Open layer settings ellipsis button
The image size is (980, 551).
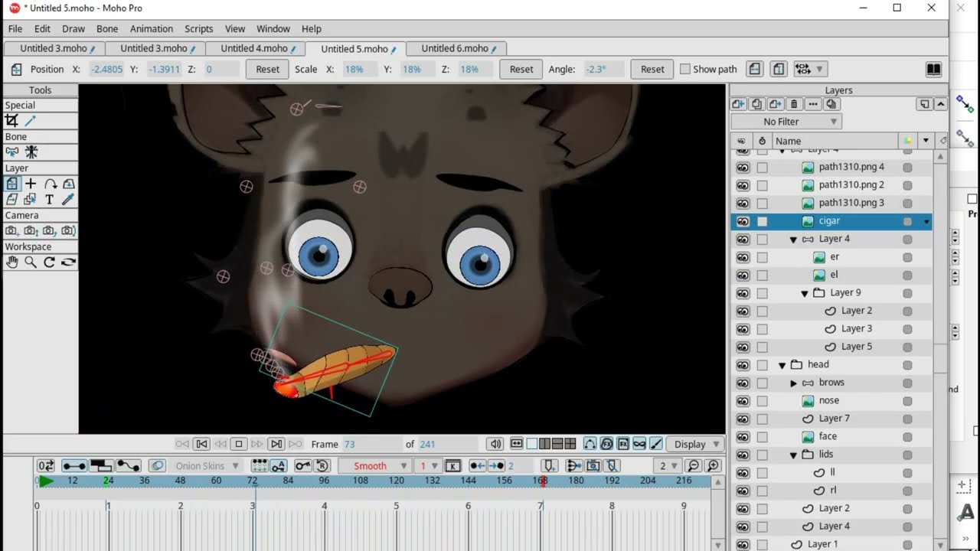[x=813, y=104]
